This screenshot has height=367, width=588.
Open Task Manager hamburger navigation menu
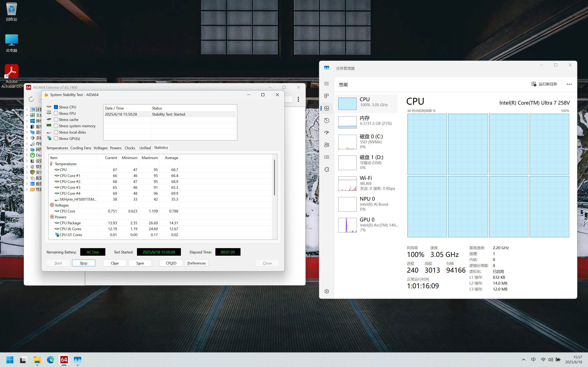point(326,84)
